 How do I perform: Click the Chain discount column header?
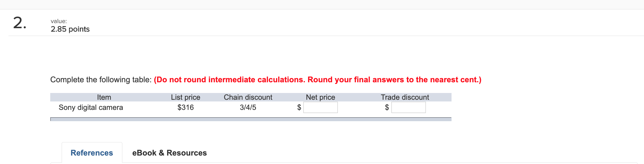248,97
